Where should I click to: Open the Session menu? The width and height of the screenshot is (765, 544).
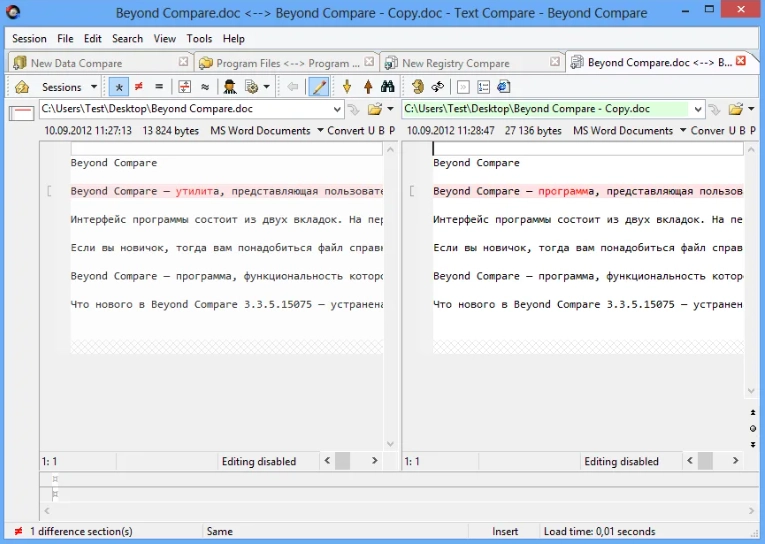pos(29,38)
